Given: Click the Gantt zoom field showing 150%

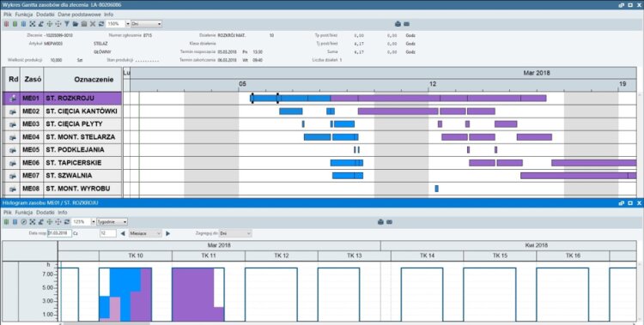Looking at the screenshot, I should point(115,24).
